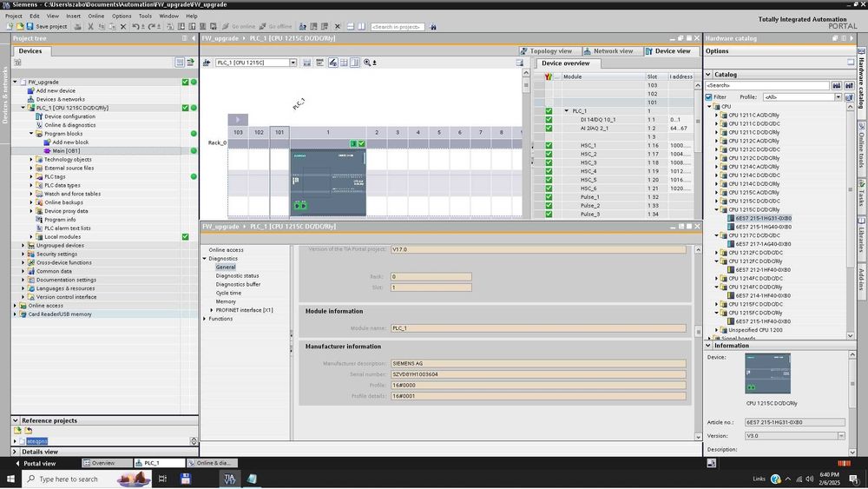Select Diagnostics buffer in the navigation list
Viewport: 868px width, 489px height.
238,285
